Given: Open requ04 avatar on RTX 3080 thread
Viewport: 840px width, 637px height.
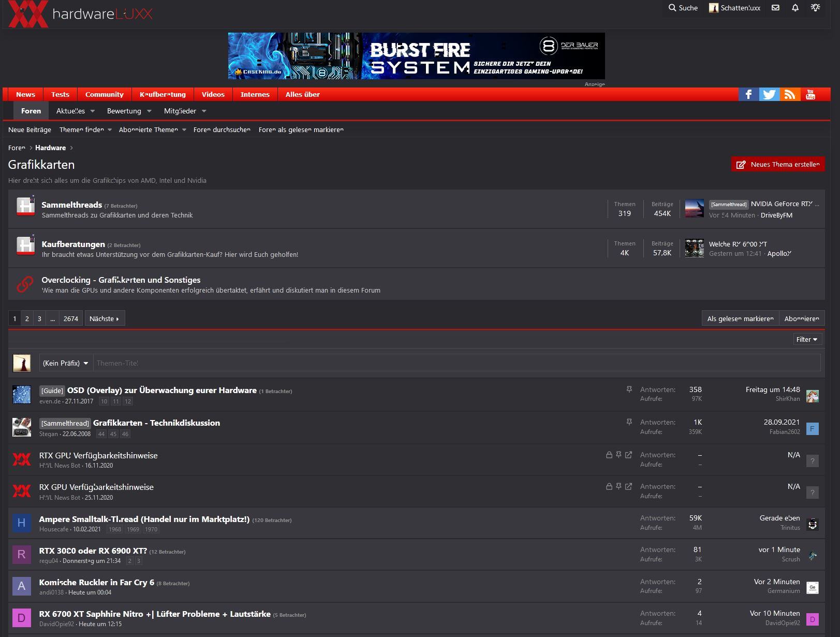Looking at the screenshot, I should (x=21, y=554).
